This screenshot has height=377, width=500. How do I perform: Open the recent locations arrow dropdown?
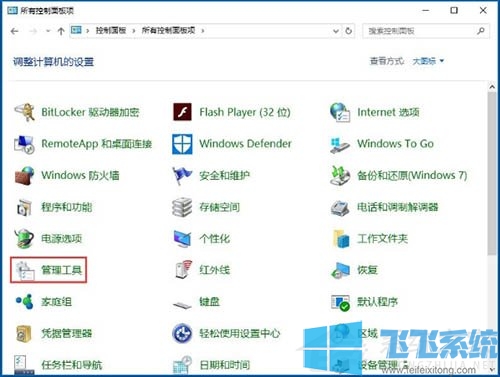pos(48,31)
